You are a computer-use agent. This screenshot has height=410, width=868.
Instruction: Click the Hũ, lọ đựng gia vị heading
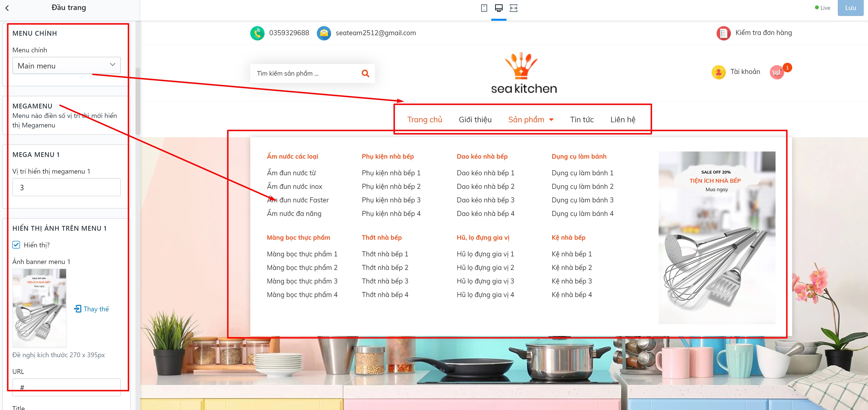tap(483, 237)
